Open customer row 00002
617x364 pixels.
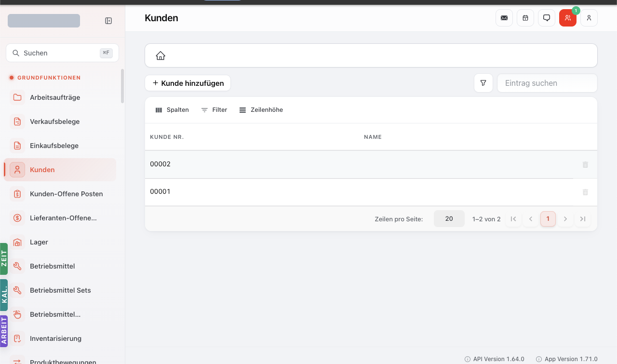371,164
